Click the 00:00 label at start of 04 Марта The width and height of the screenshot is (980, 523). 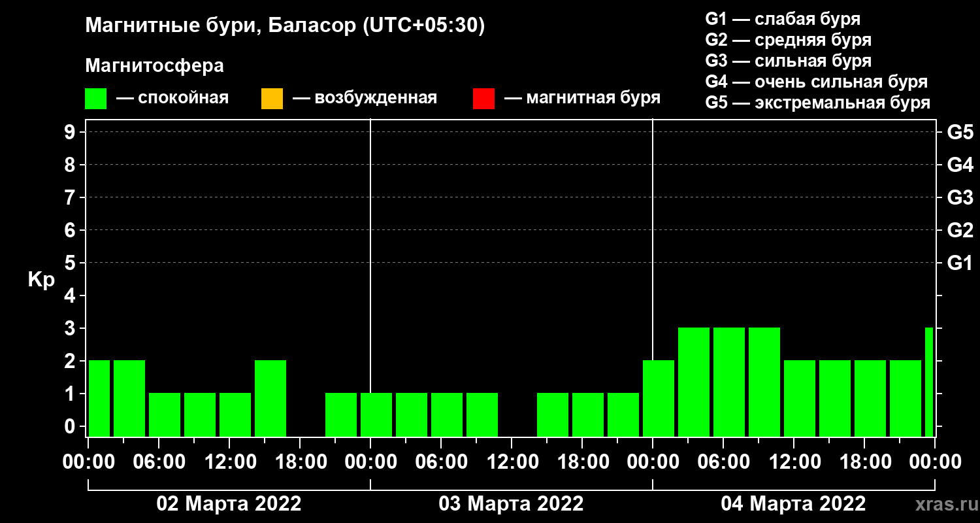[x=653, y=462]
